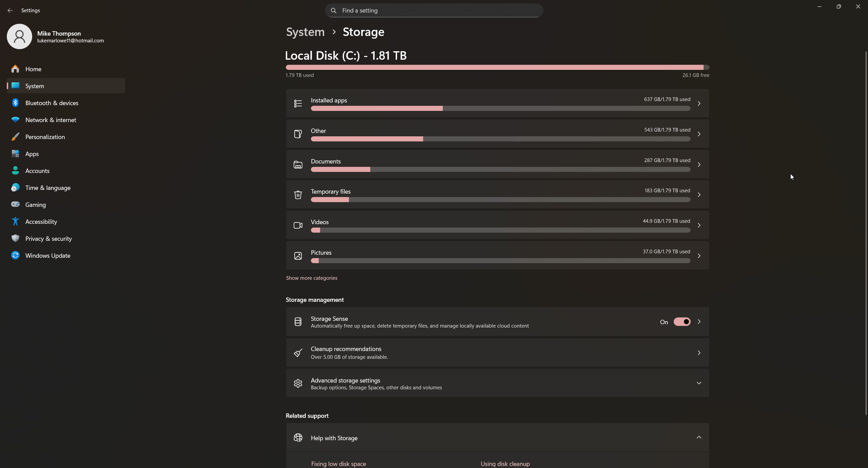Open Documents storage details chevron

pos(699,164)
